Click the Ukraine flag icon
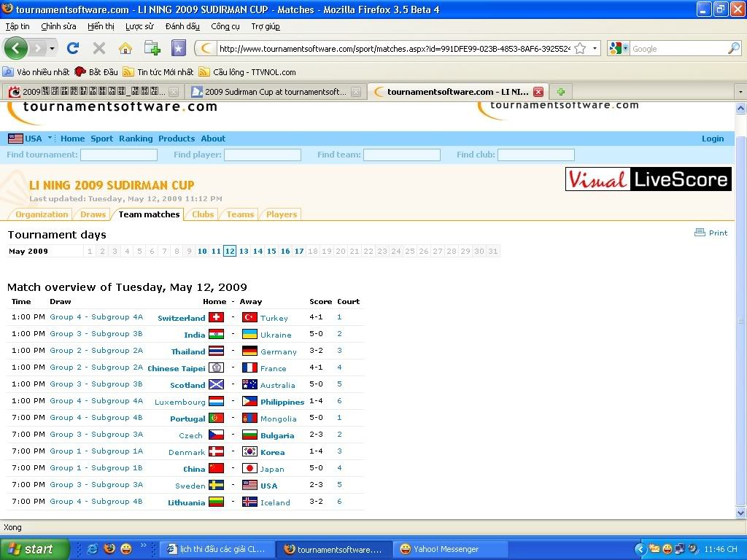 (x=249, y=334)
